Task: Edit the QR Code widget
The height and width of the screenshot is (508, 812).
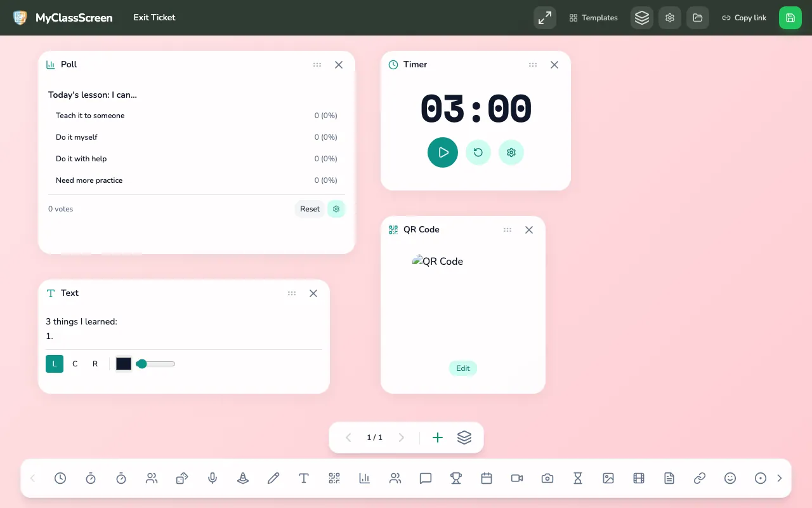Action: 463,368
